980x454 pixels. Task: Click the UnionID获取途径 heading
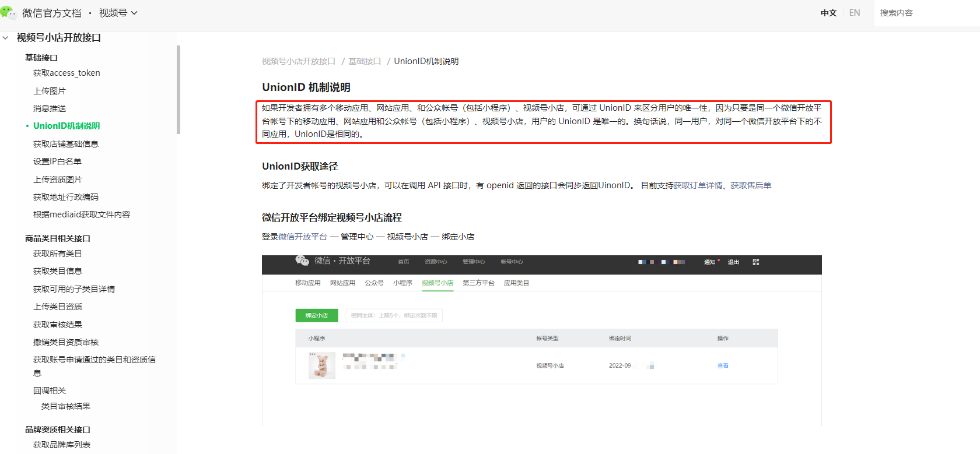pos(300,166)
